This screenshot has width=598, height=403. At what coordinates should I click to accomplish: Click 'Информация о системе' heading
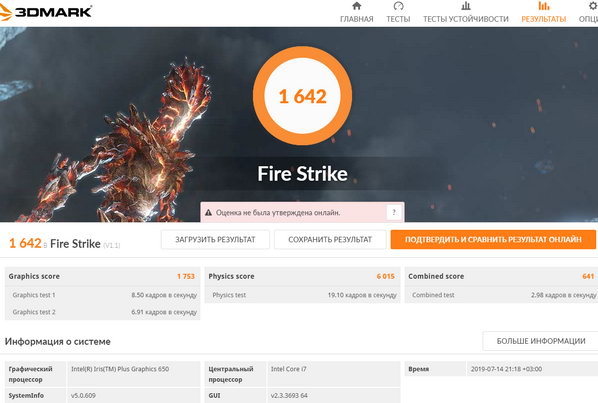pos(58,341)
